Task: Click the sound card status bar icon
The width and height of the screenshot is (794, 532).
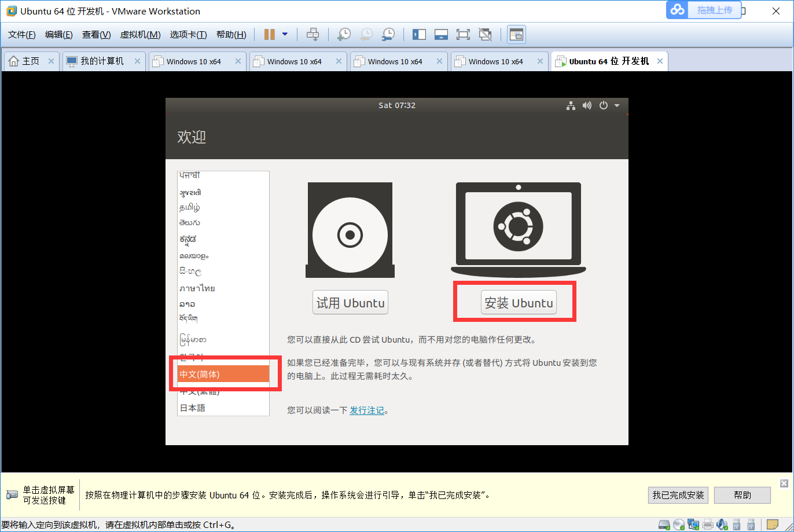Action: click(722, 525)
